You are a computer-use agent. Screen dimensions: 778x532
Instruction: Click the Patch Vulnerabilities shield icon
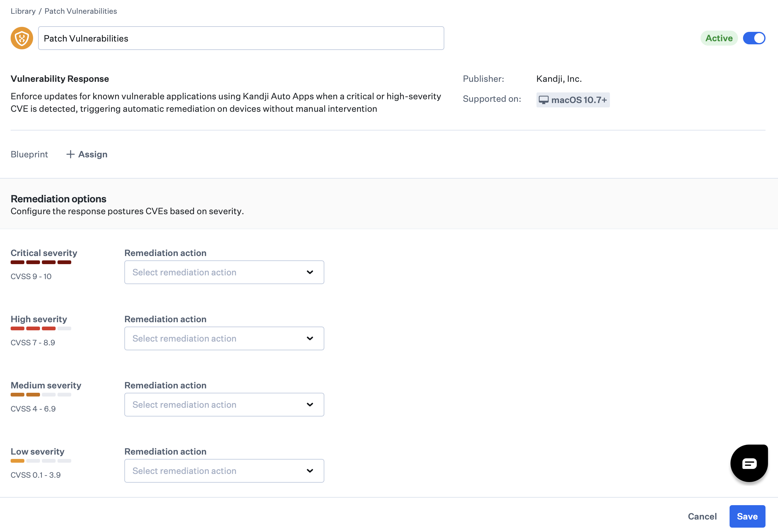(x=22, y=38)
